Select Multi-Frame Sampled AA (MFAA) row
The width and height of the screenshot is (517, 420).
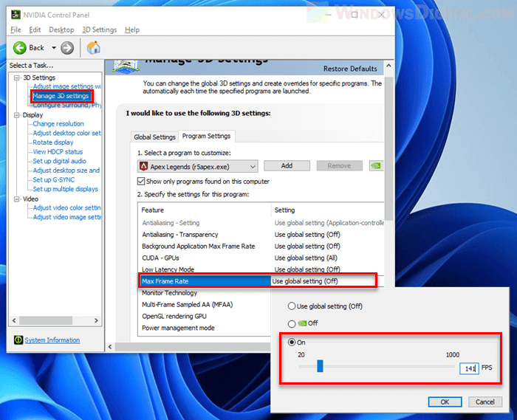click(205, 304)
